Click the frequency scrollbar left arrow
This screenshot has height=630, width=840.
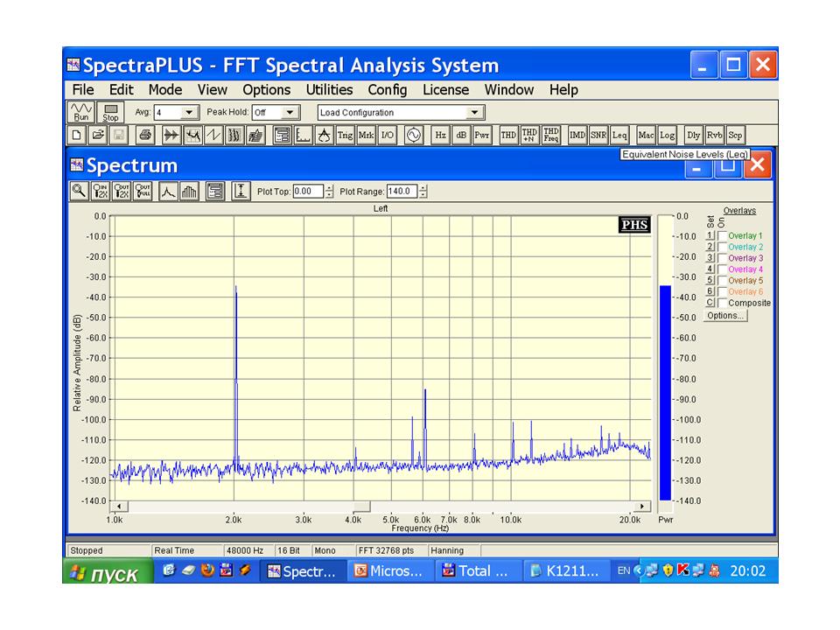click(x=119, y=507)
